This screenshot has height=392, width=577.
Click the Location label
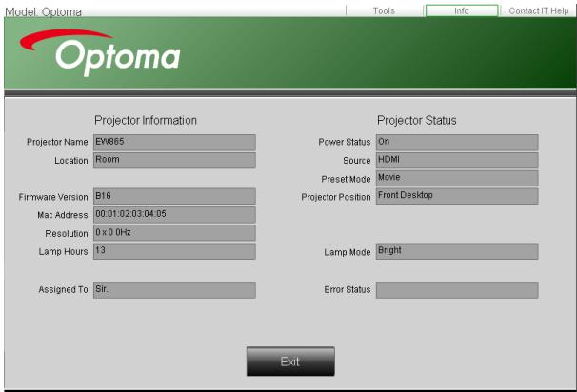click(71, 161)
